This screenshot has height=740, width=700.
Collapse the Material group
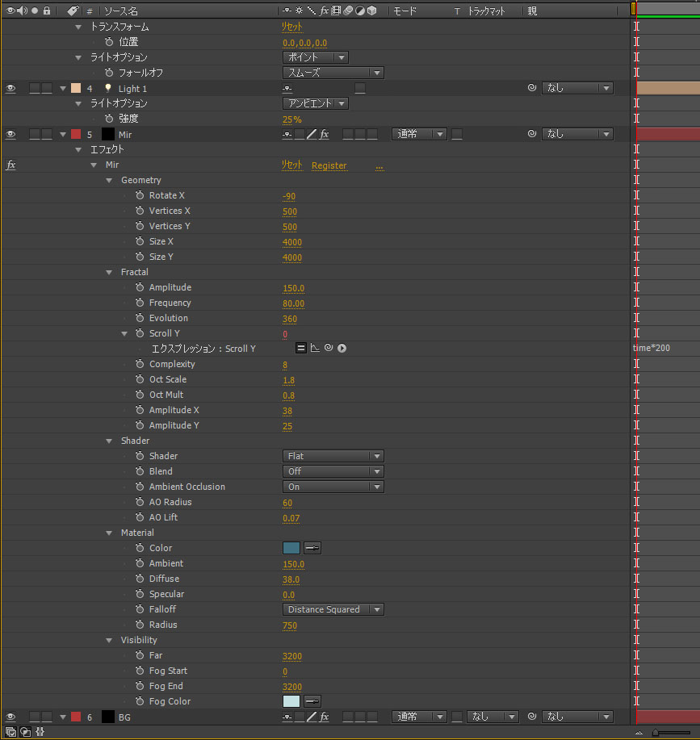109,533
